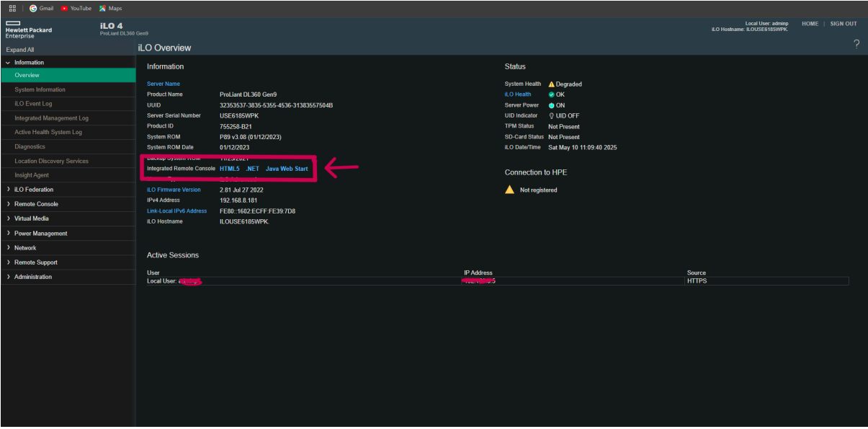Image resolution: width=868 pixels, height=429 pixels.
Task: Click the Server Name link
Action: (x=164, y=84)
